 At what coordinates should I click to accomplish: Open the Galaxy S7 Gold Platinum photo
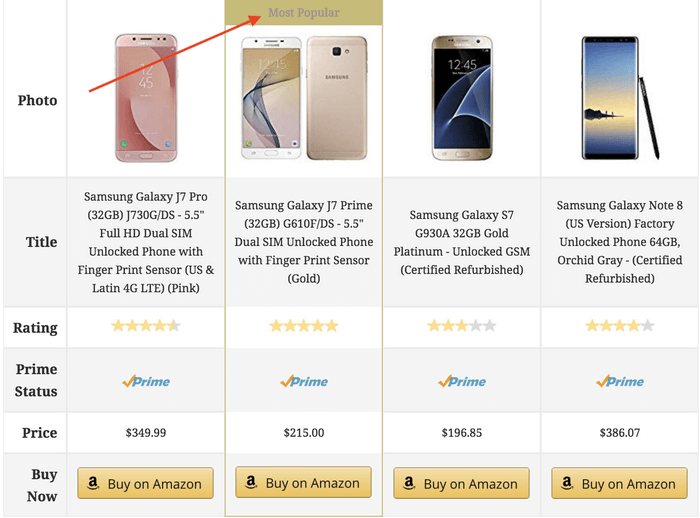click(462, 98)
